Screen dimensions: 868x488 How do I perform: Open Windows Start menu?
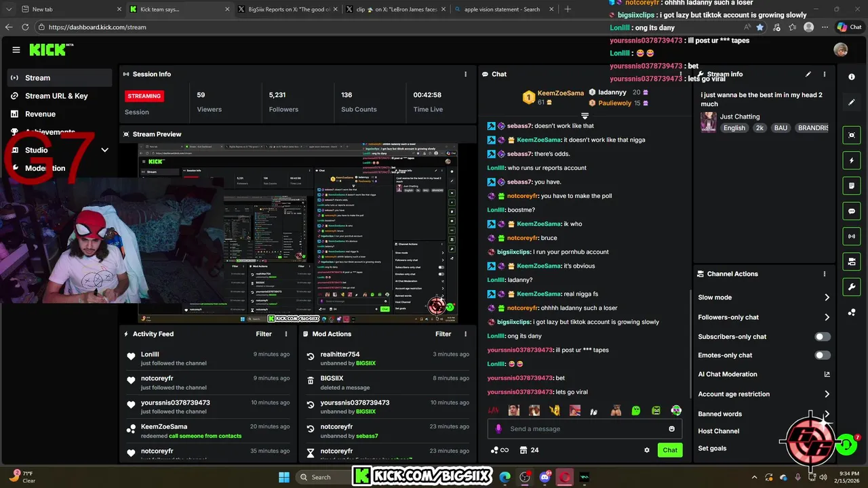click(x=283, y=477)
